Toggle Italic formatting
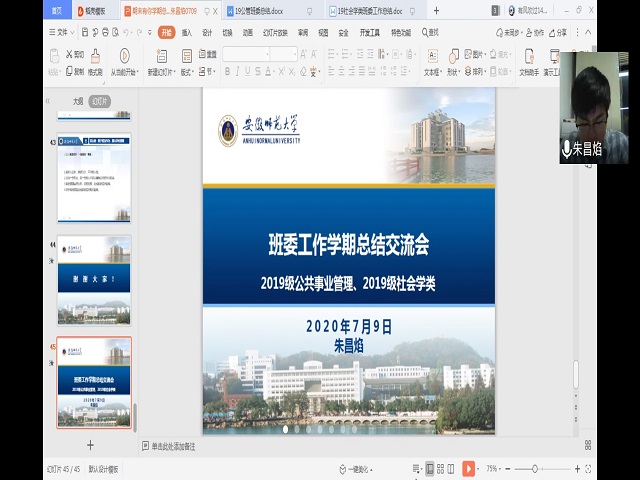 [240, 71]
